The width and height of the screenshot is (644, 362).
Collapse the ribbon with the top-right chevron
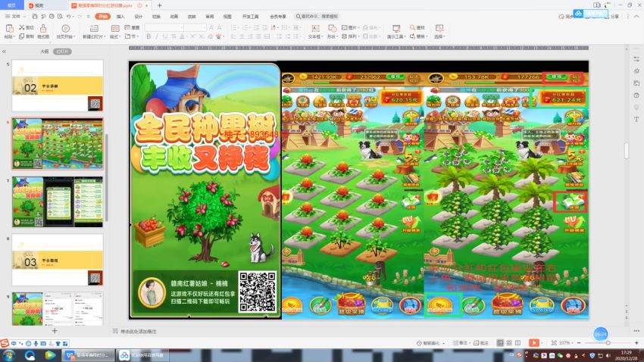coord(637,17)
